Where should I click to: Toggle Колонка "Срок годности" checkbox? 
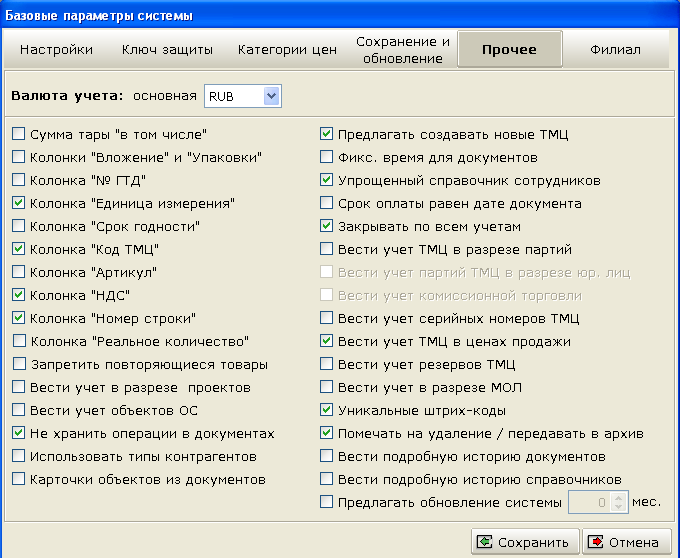tap(18, 226)
